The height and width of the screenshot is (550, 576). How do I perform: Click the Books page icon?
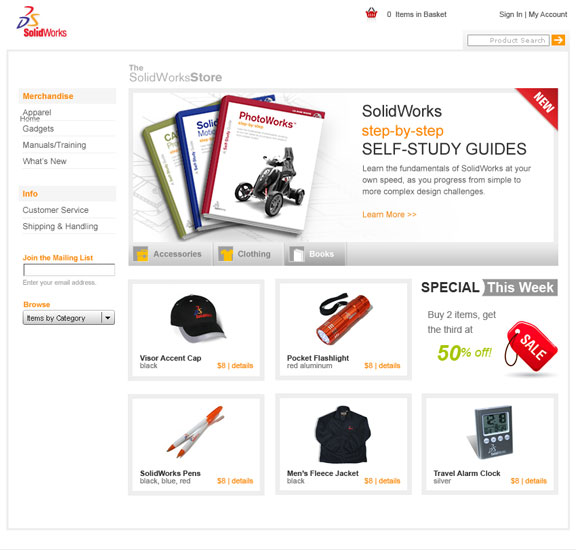tap(297, 254)
